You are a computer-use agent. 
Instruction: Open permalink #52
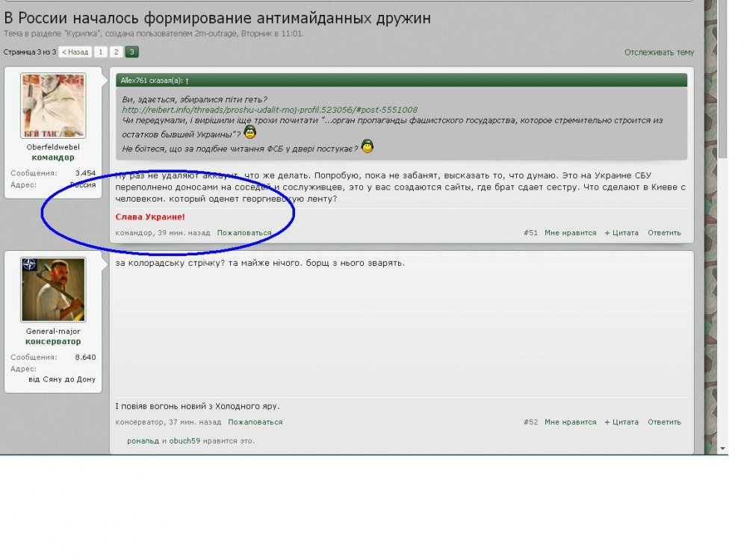point(530,422)
